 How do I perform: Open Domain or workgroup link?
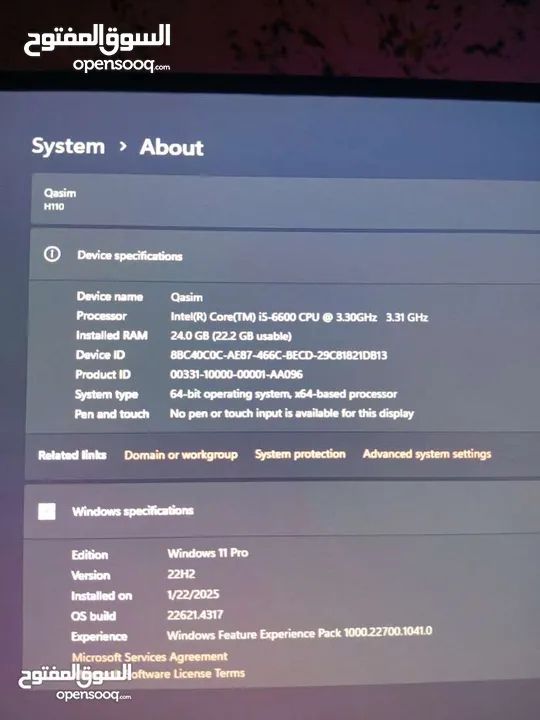point(181,455)
